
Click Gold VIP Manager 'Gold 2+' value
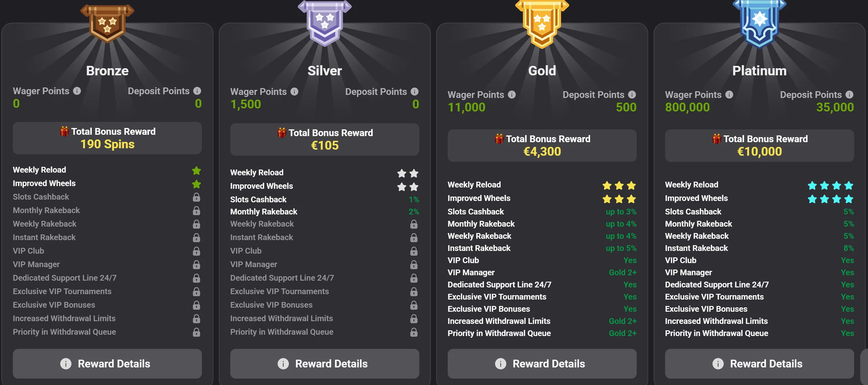[623, 273]
